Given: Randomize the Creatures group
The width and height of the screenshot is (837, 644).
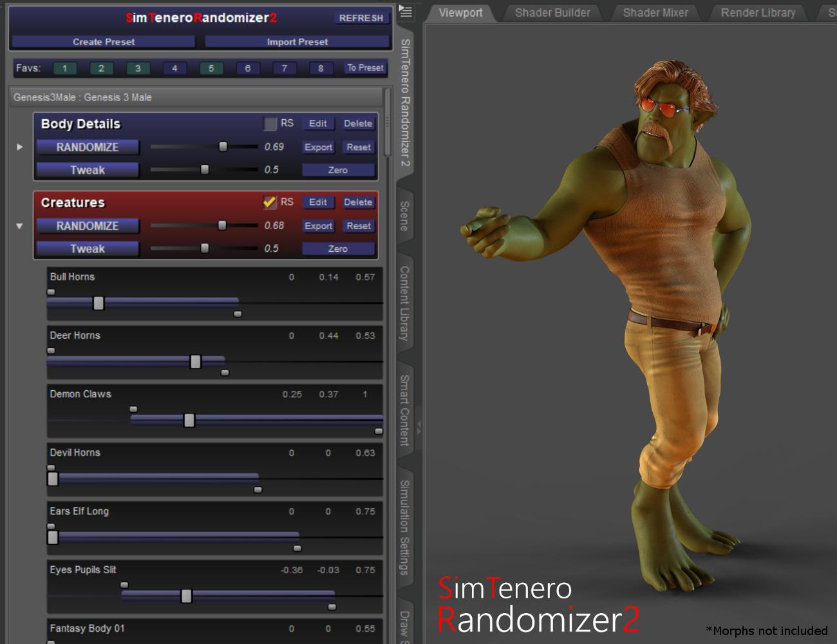Looking at the screenshot, I should (88, 226).
